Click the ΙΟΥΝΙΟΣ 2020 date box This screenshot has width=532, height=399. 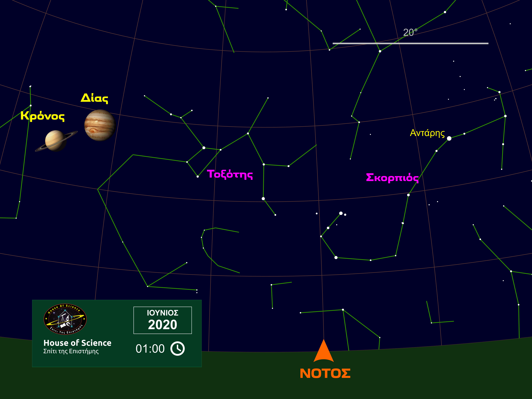(163, 320)
